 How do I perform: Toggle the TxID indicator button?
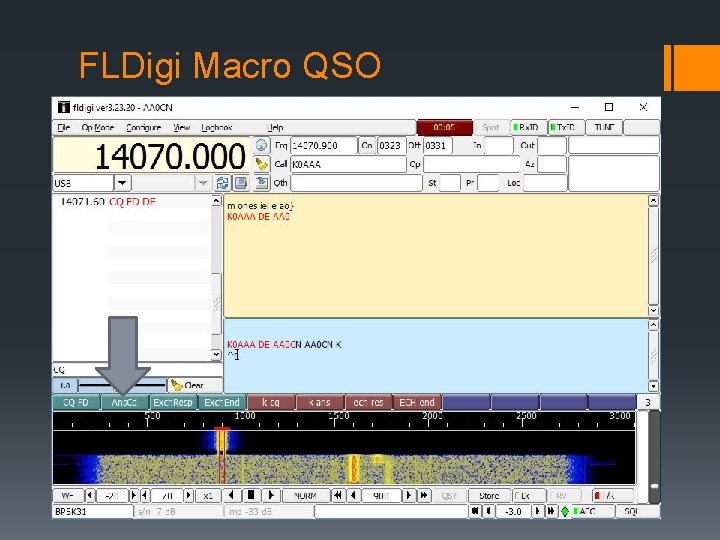[566, 127]
